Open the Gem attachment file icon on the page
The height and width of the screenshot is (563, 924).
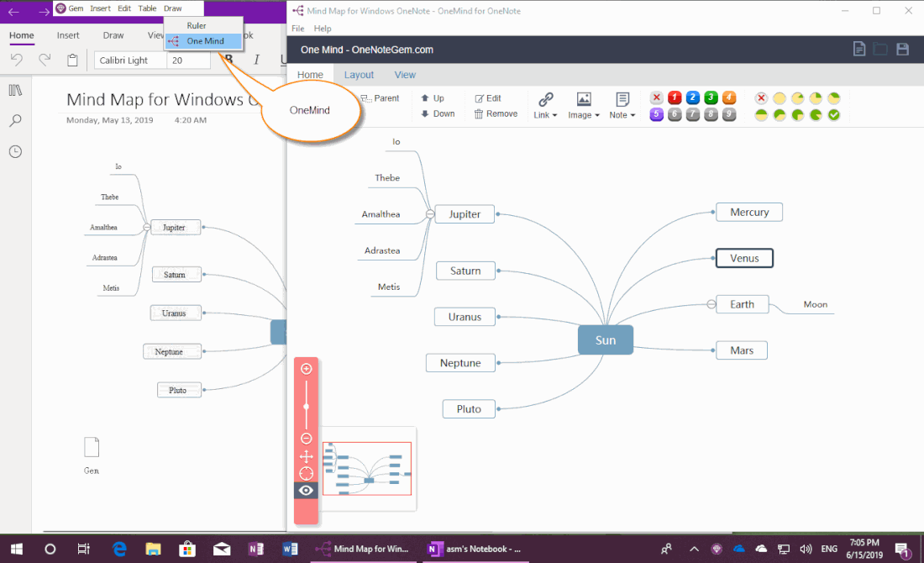(x=92, y=447)
